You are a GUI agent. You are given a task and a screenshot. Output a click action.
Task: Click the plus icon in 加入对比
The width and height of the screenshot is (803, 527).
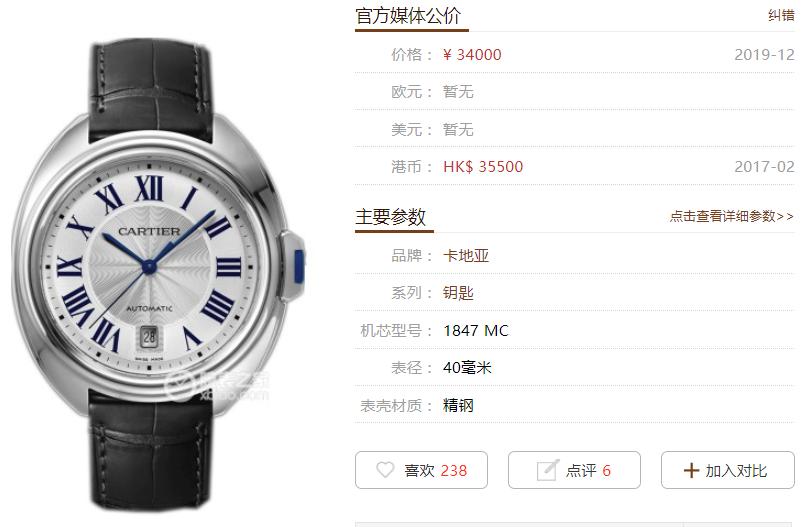pos(691,470)
